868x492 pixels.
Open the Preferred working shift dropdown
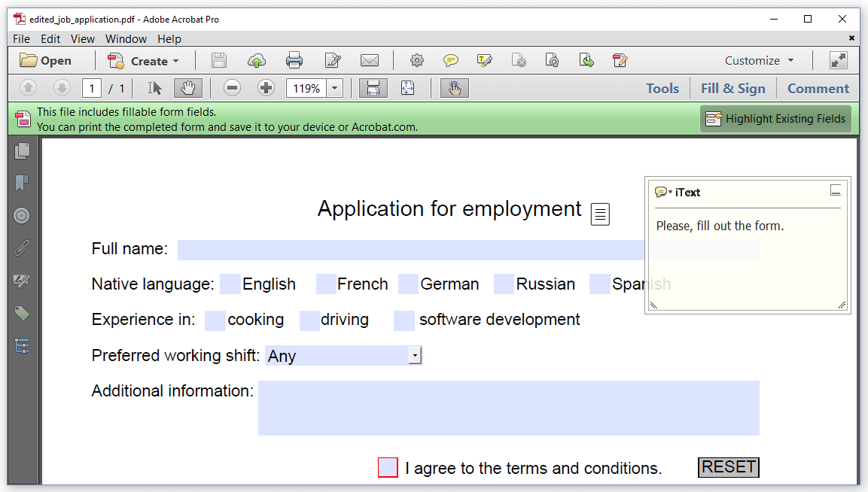pyautogui.click(x=414, y=356)
